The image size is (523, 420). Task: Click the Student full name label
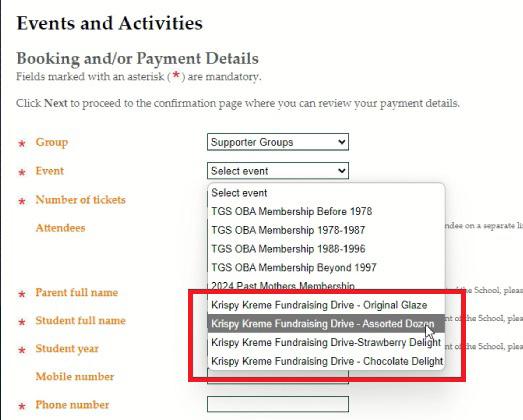pos(81,321)
